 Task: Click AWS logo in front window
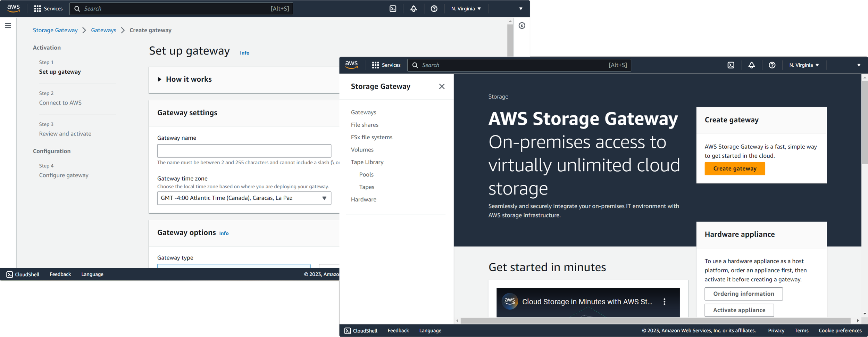[351, 65]
